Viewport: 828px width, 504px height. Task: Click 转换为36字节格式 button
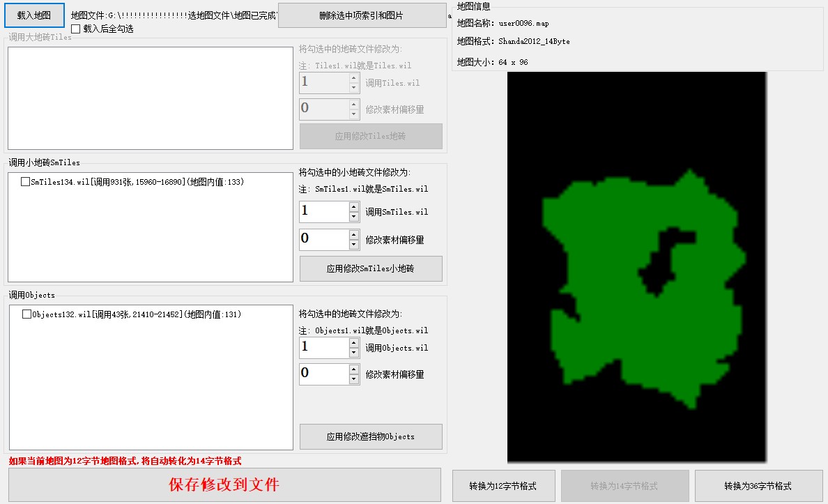[758, 486]
